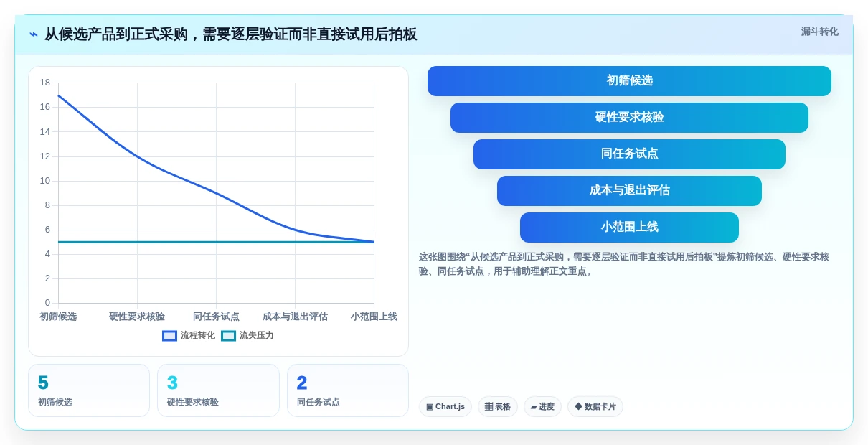Click the teal 流失压力 legend swatch
This screenshot has height=445, width=868.
228,335
